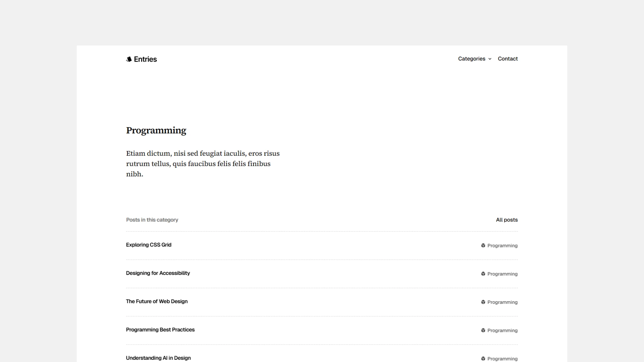Open The Future of Web Design post

point(157,301)
